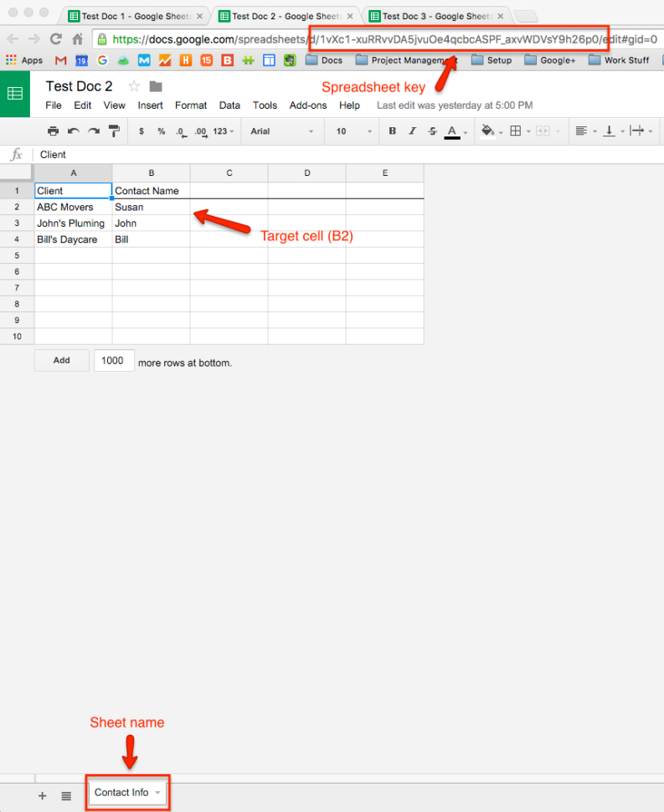This screenshot has height=812, width=664.
Task: Open the Evernote elephant bookmark
Action: click(290, 60)
